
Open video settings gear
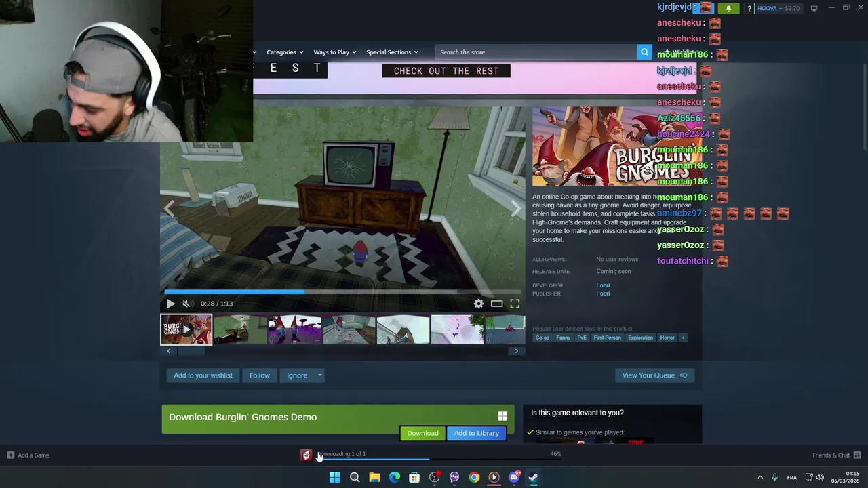479,304
